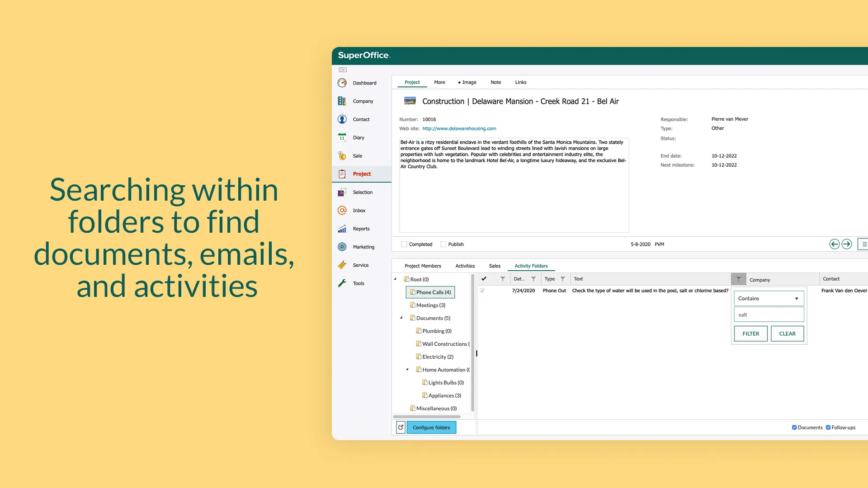Open the Marketing target icon

click(342, 247)
